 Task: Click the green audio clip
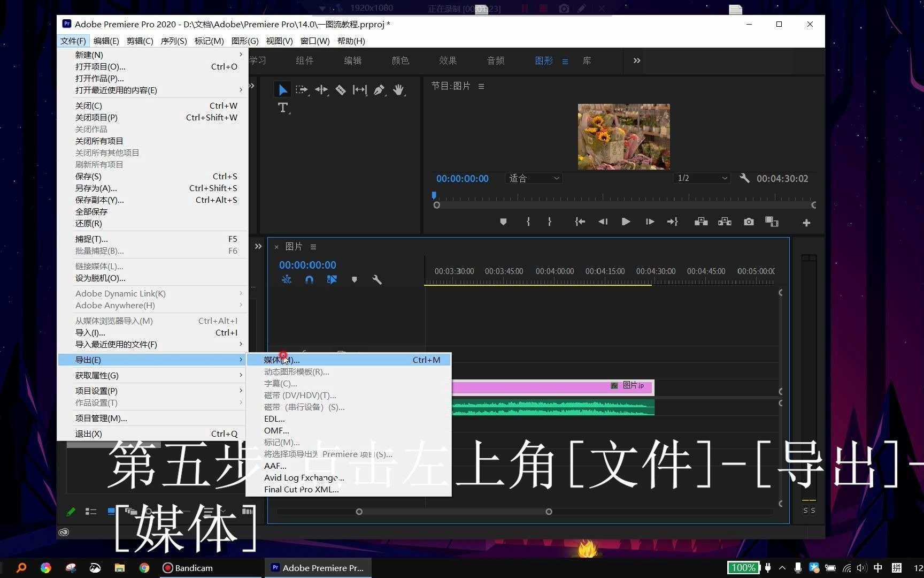coord(553,407)
